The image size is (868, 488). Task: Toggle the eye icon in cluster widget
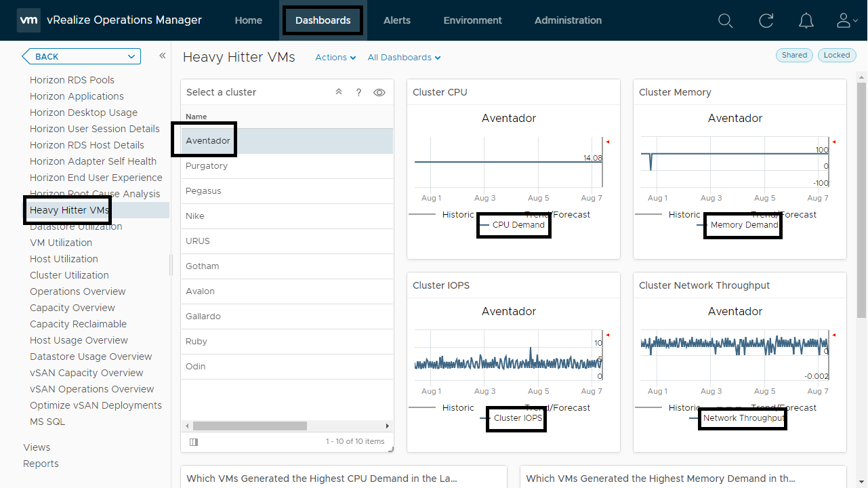pyautogui.click(x=379, y=92)
